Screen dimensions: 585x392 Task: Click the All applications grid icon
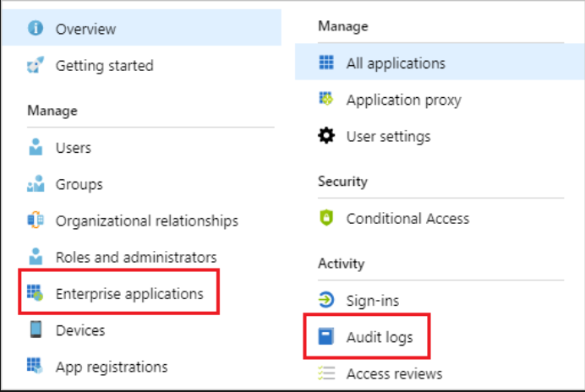[x=326, y=63]
